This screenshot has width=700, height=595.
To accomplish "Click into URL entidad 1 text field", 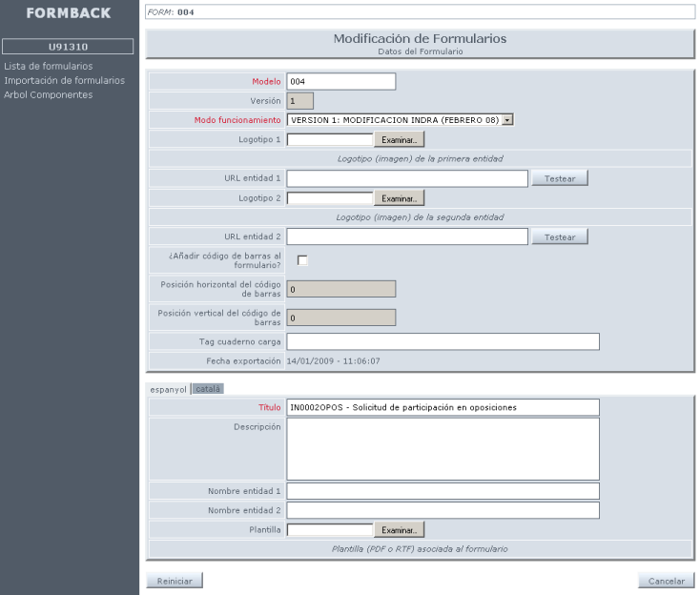I will coord(407,178).
